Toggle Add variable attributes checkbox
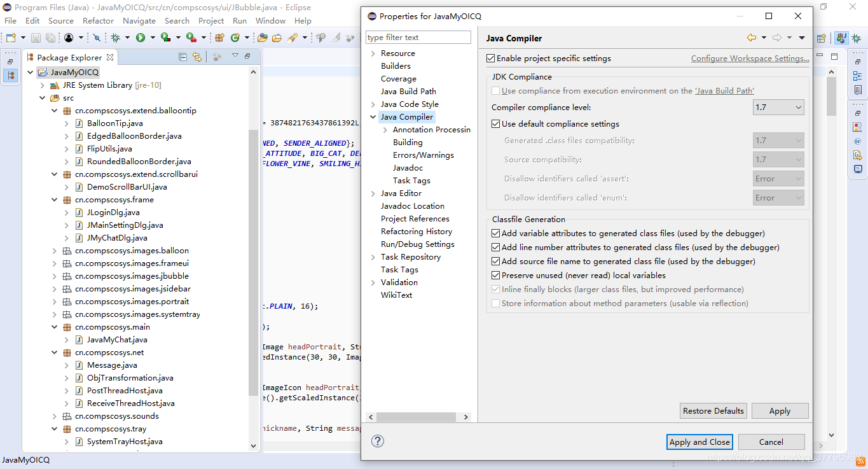Viewport: 868px width, 469px height. point(496,234)
